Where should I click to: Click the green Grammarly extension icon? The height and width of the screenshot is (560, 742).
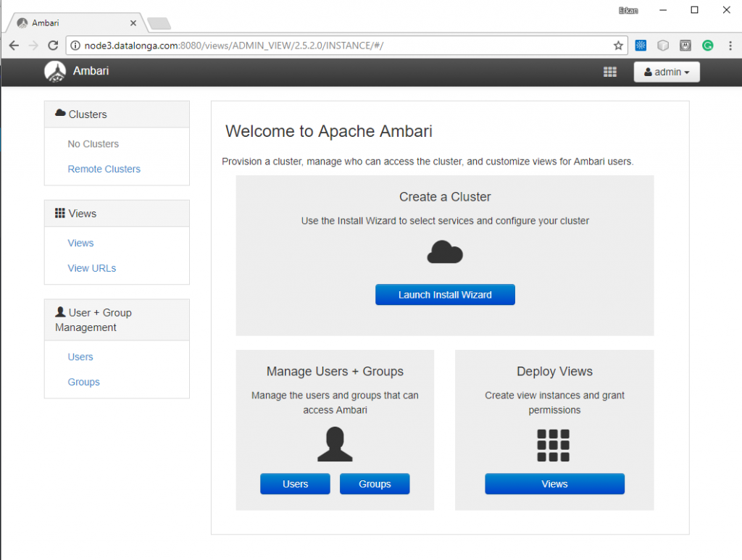tap(707, 46)
